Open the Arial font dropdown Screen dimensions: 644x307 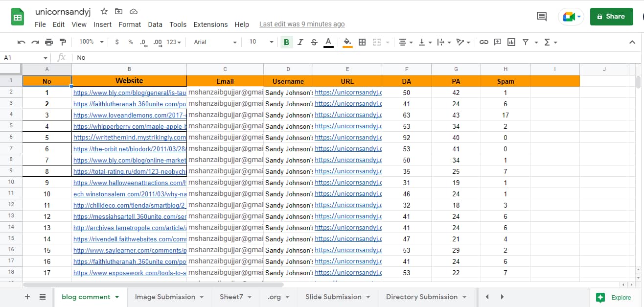click(215, 42)
